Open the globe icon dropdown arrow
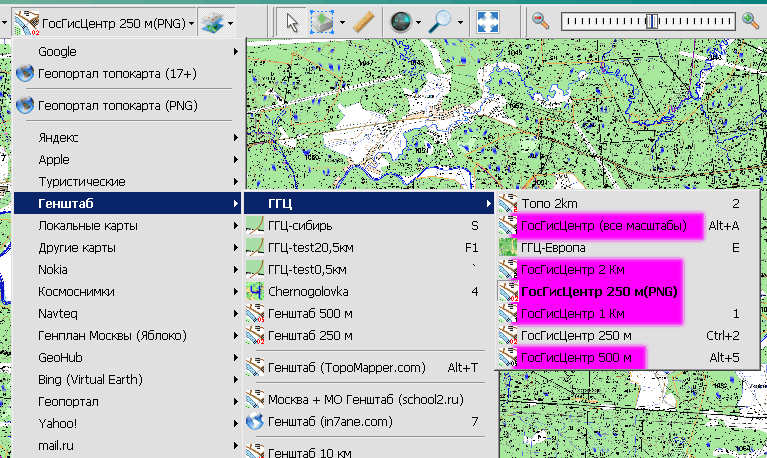Image resolution: width=767 pixels, height=458 pixels. pyautogui.click(x=418, y=23)
